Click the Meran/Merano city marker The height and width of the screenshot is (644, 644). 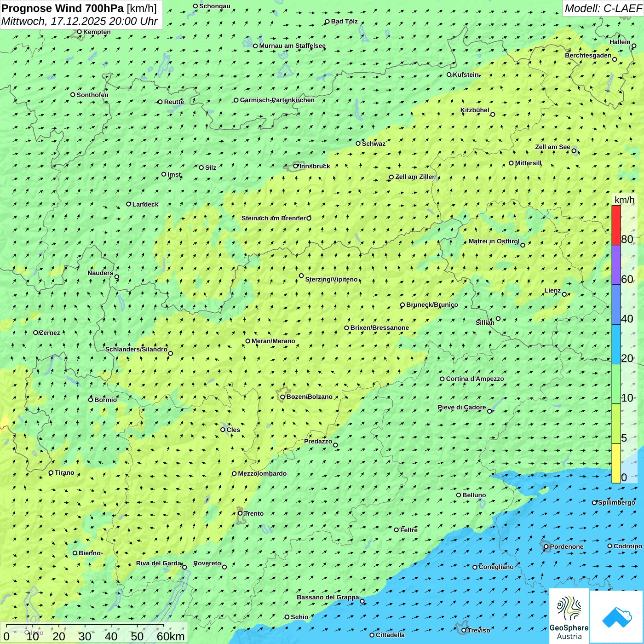tap(248, 341)
